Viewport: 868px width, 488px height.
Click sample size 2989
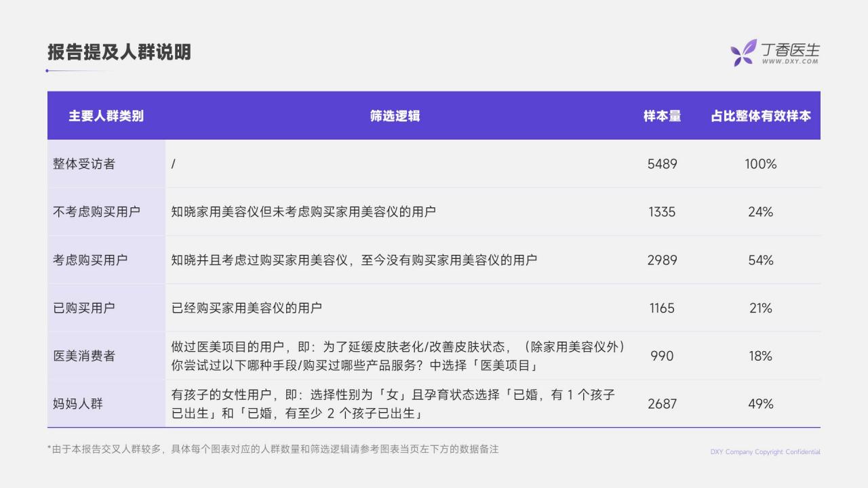click(x=662, y=260)
